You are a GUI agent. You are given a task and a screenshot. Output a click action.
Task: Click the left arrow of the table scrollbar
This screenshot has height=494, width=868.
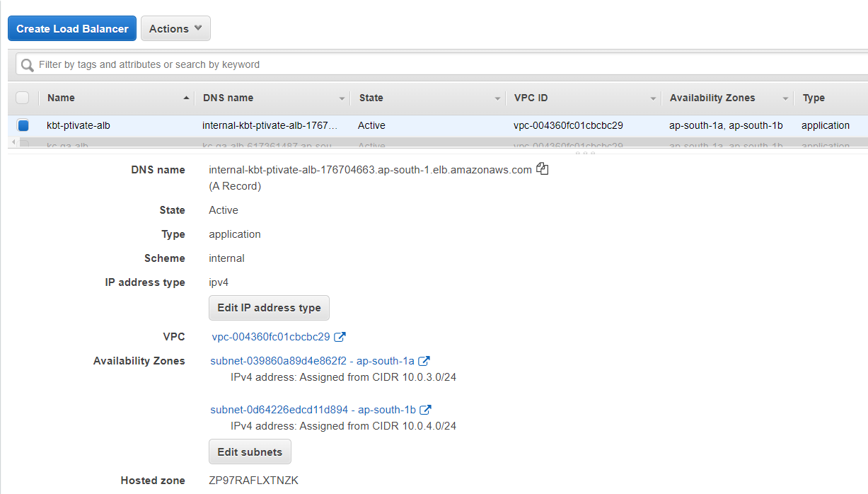click(12, 142)
